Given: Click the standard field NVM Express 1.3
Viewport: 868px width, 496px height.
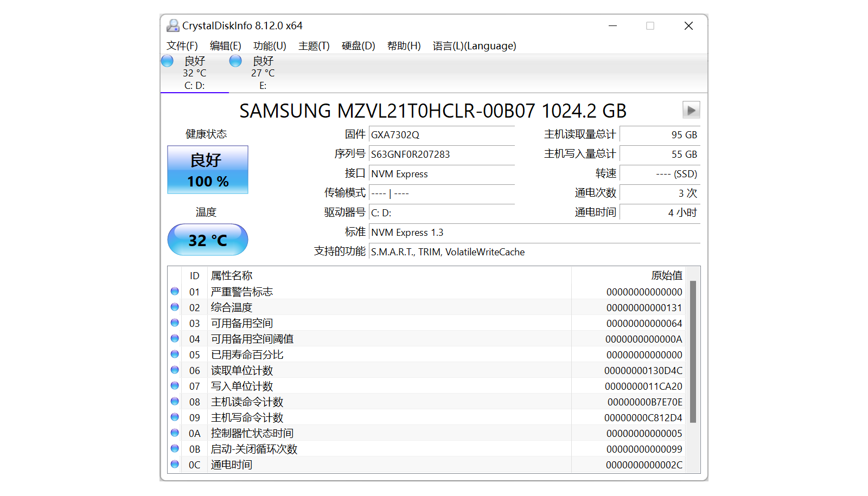Looking at the screenshot, I should pos(534,232).
